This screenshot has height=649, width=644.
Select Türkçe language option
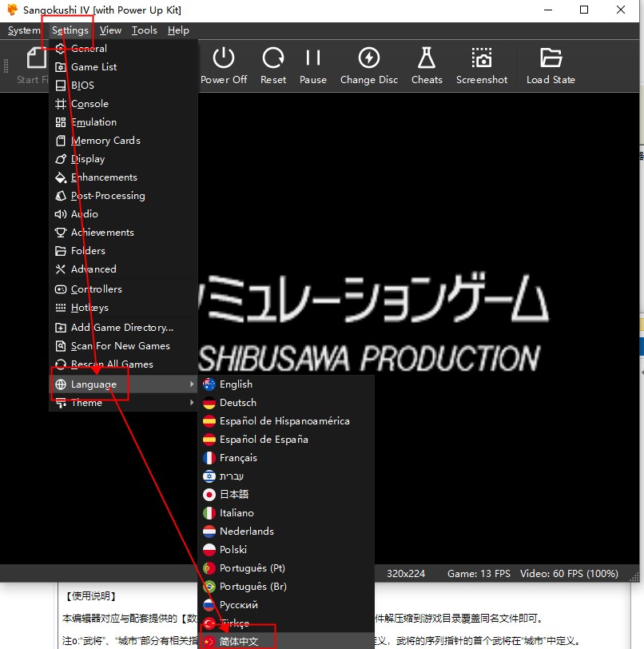pos(286,623)
